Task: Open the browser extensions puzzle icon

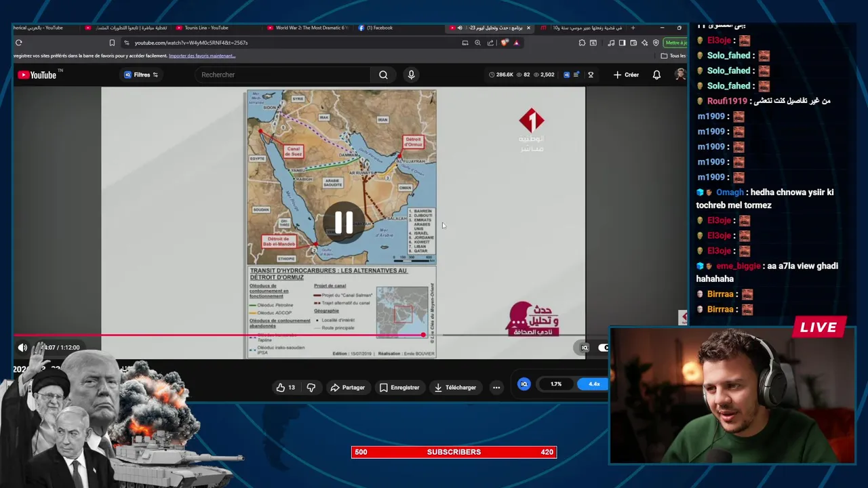Action: point(582,43)
